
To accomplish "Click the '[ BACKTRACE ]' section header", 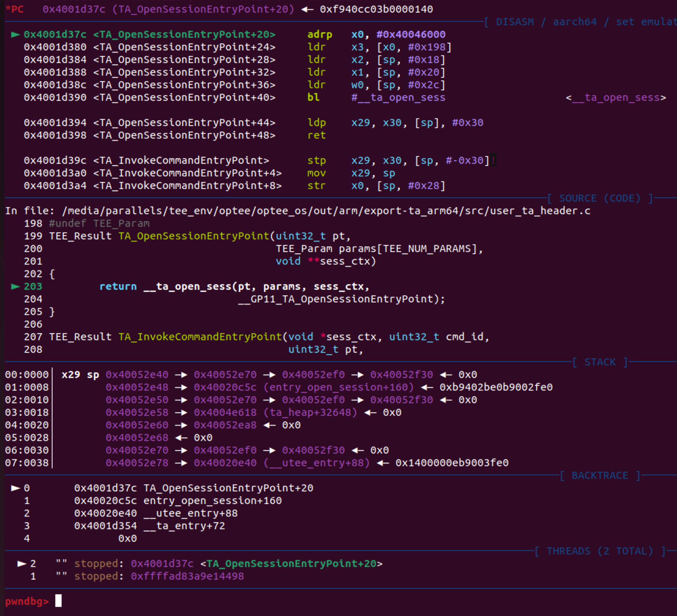I will coord(600,475).
